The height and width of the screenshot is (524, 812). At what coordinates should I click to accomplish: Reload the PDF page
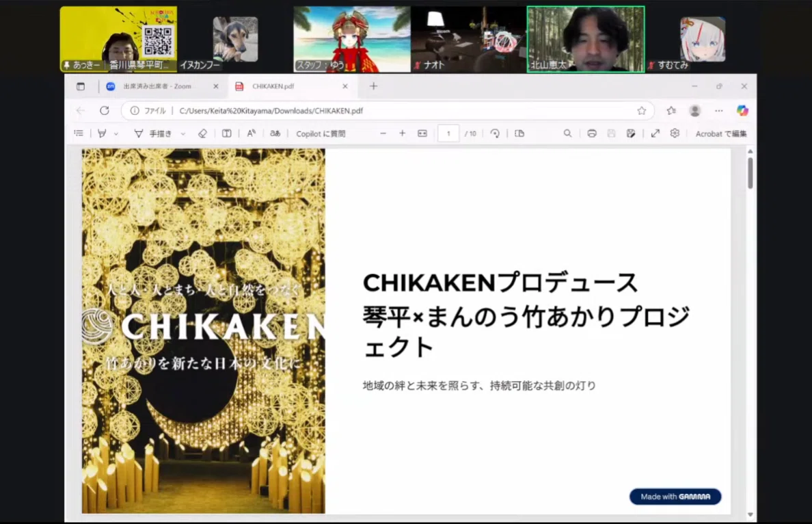(105, 110)
